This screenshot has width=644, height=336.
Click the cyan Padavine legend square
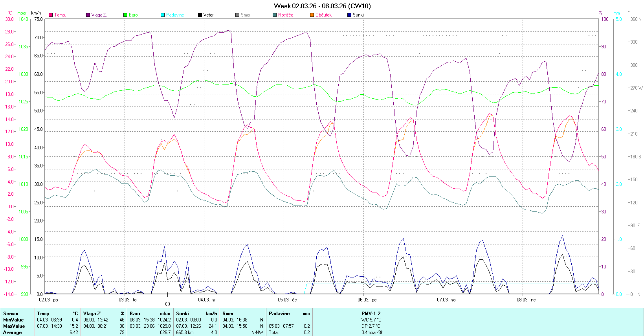tap(163, 15)
